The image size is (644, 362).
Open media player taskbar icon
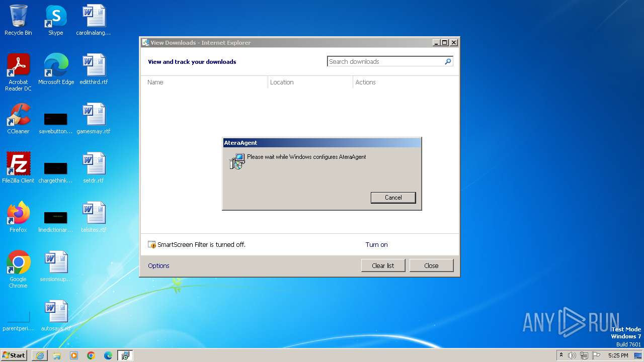pos(74,355)
